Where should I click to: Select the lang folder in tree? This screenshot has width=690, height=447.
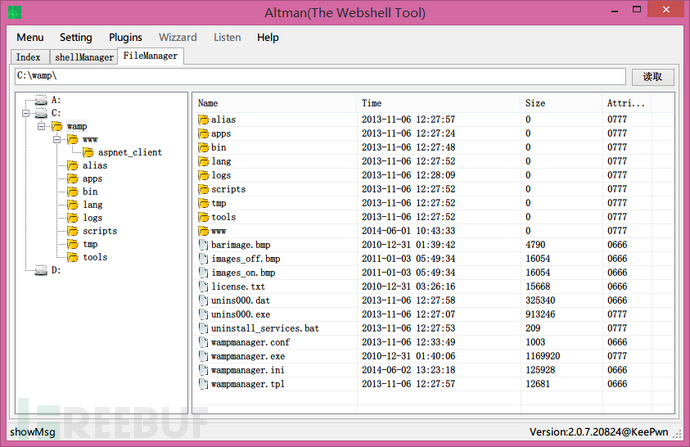tap(93, 205)
